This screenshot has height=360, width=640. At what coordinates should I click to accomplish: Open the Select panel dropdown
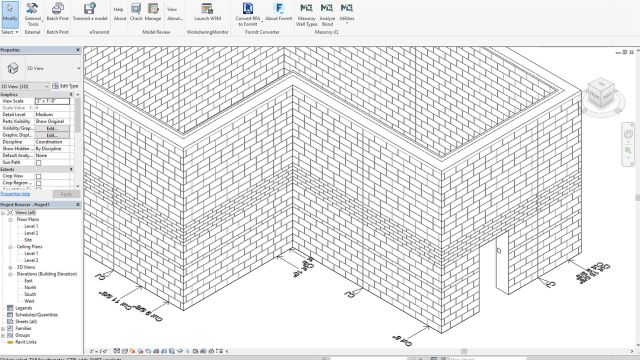point(10,32)
